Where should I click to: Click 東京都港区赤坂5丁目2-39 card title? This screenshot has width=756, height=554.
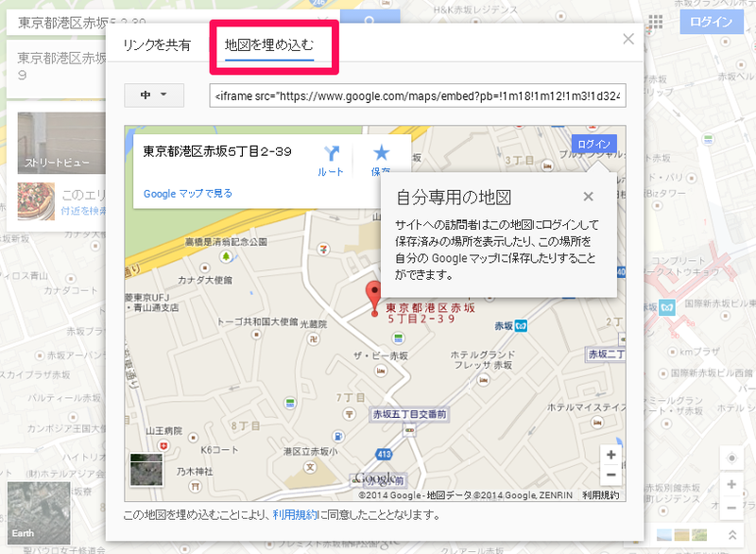217,152
